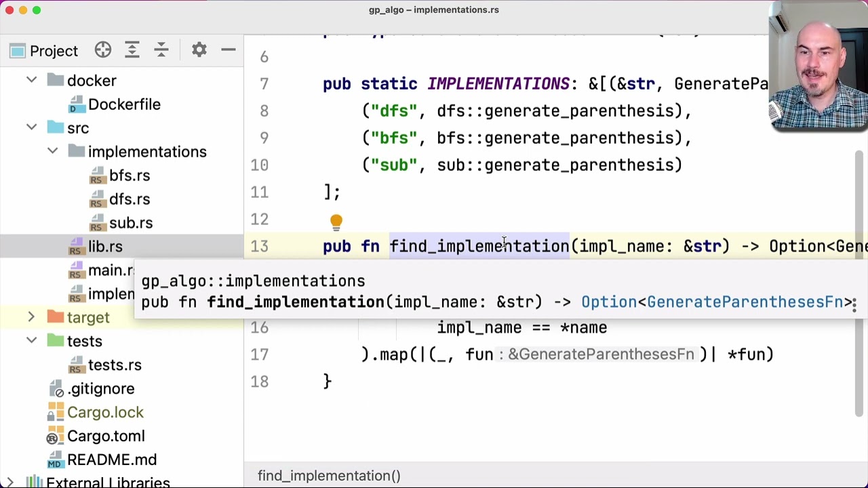Expand the target folder
This screenshot has height=488, width=868.
coord(32,317)
